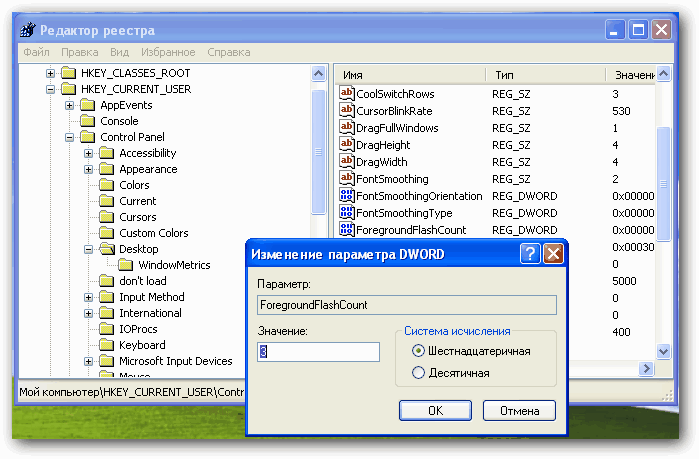Click the dialog help question mark button
The width and height of the screenshot is (699, 459).
[530, 254]
